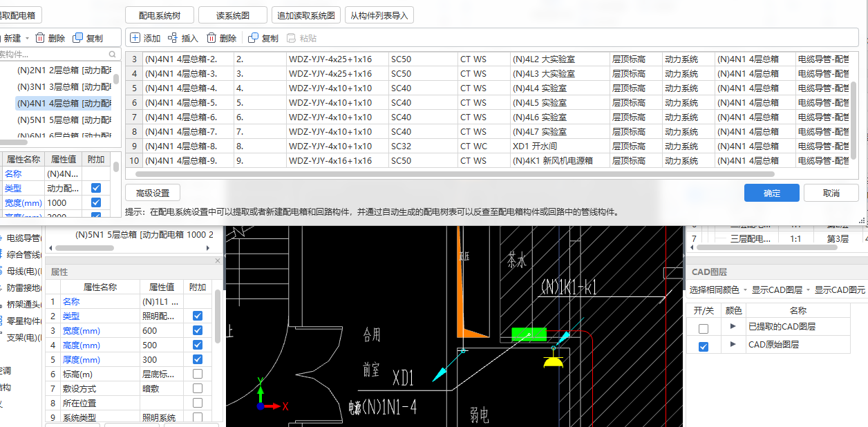
Task: Open 选择相同颜色 dropdown arrow
Action: 746,290
